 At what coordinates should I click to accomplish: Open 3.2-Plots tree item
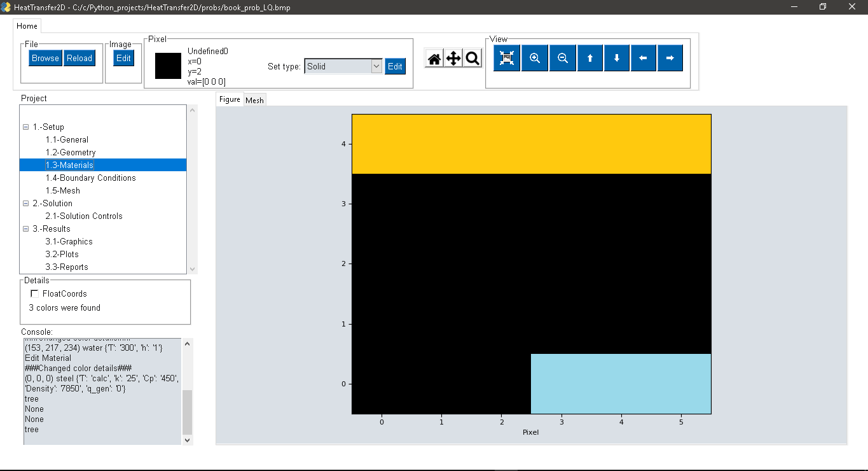62,254
